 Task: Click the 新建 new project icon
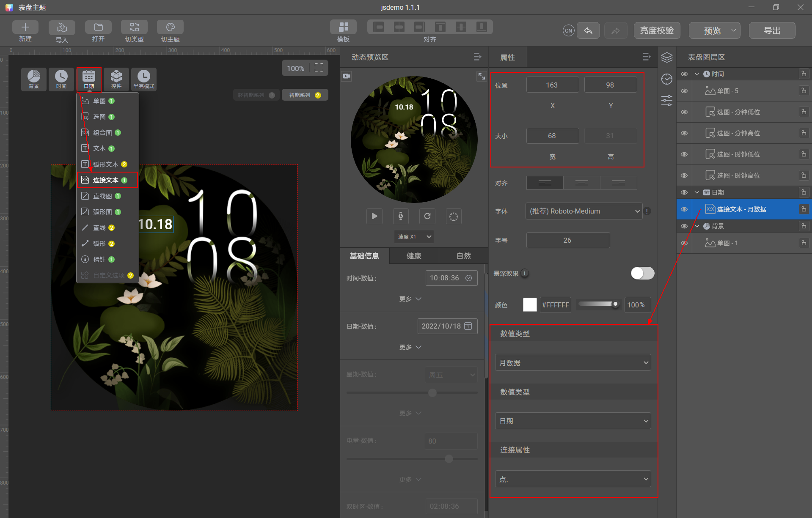click(x=25, y=27)
